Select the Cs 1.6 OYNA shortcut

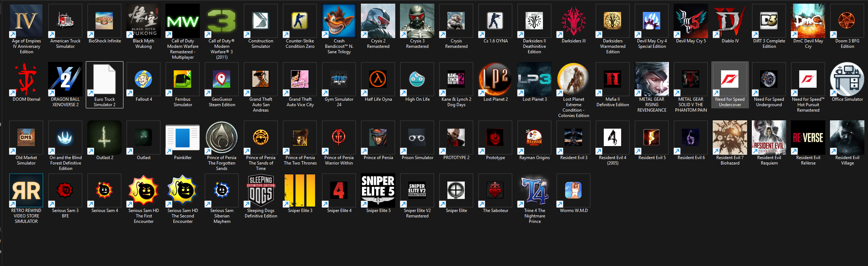(495, 21)
